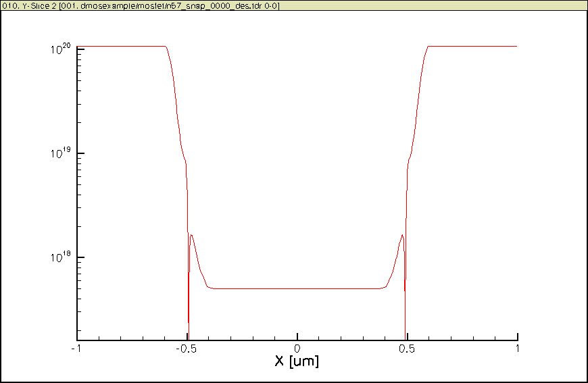Click the X-axis label -0.5
588x383 pixels.
187,349
